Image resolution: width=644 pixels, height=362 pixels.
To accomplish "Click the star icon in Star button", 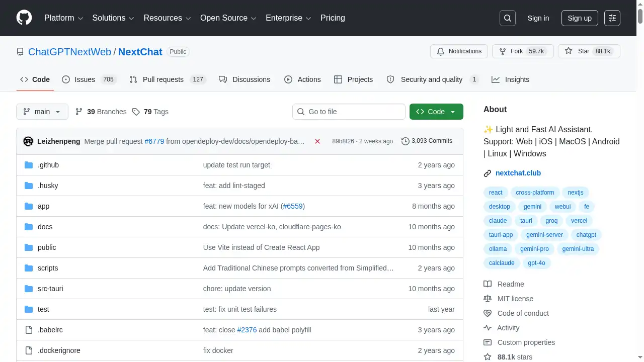I will coord(569,51).
